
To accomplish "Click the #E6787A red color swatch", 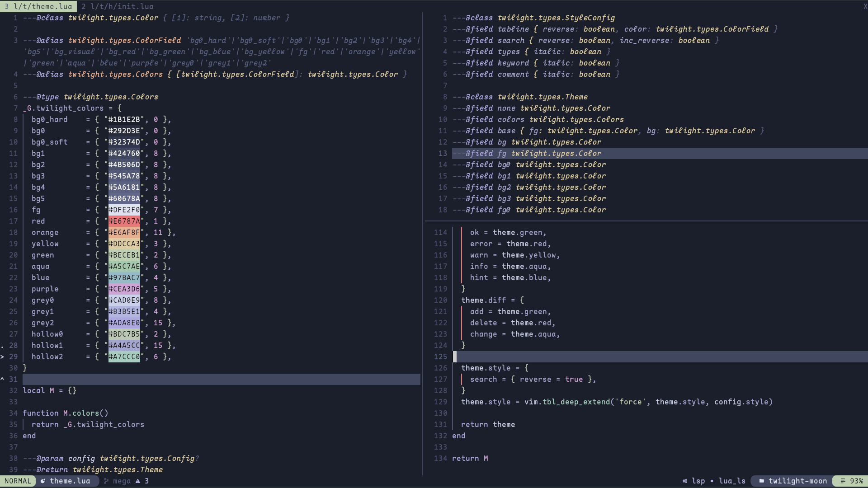I will pyautogui.click(x=124, y=221).
